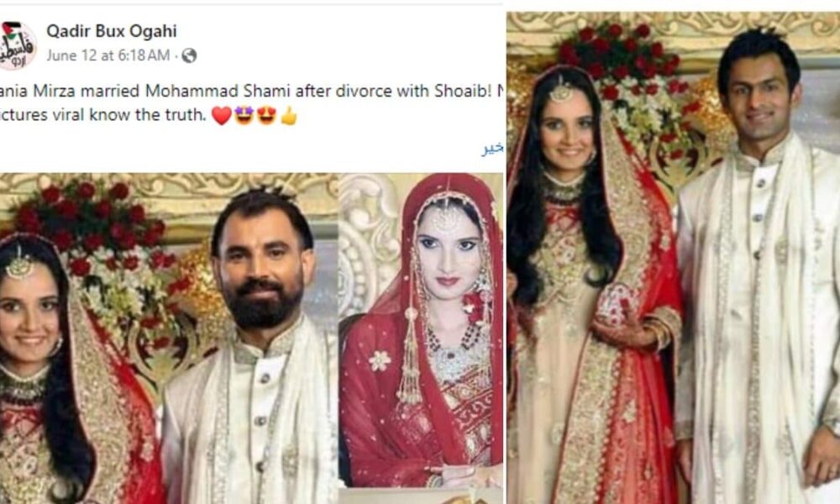
Task: Click the caption line mentioning Mohammad Shami
Action: pyautogui.click(x=252, y=91)
